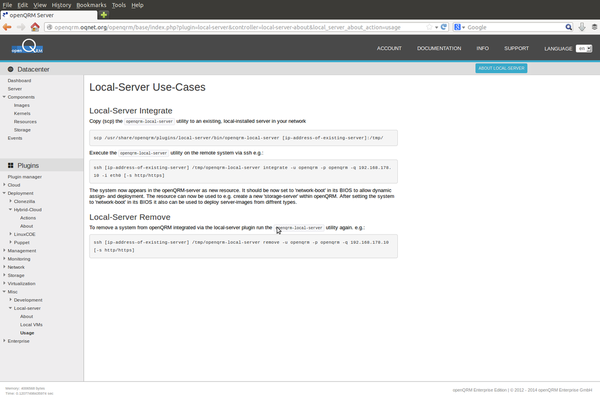600x397 pixels.
Task: Open new tab with plus icon
Action: click(104, 15)
